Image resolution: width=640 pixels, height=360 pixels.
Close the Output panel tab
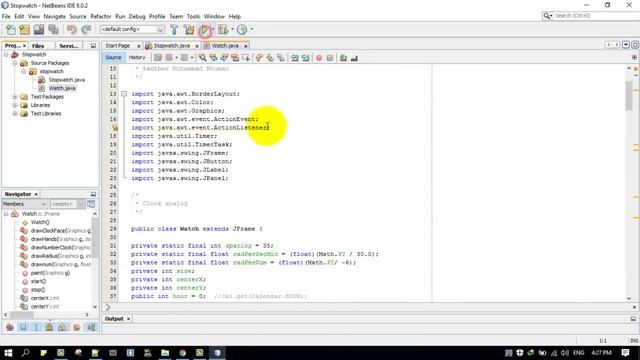coord(128,319)
